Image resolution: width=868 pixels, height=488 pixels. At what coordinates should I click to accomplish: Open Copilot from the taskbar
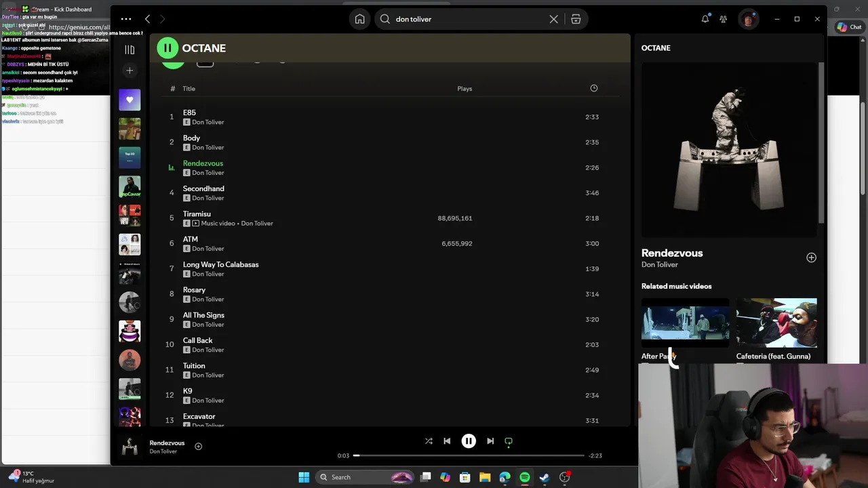[x=445, y=477]
